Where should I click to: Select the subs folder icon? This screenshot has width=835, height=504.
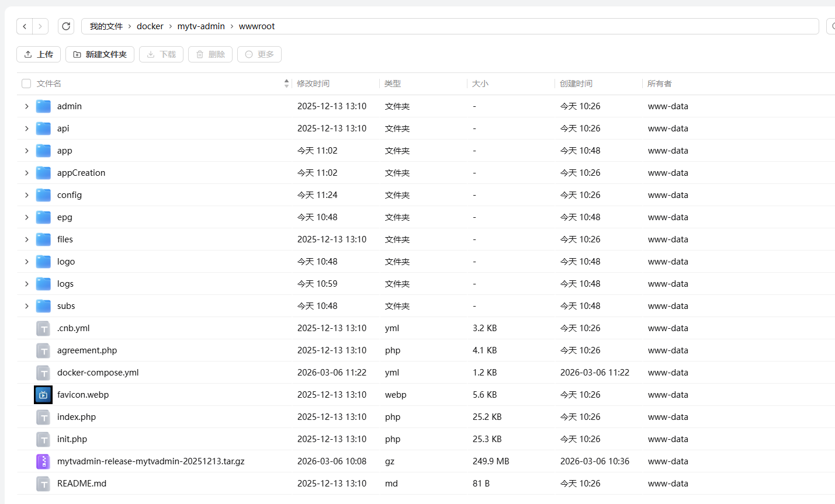coord(43,306)
